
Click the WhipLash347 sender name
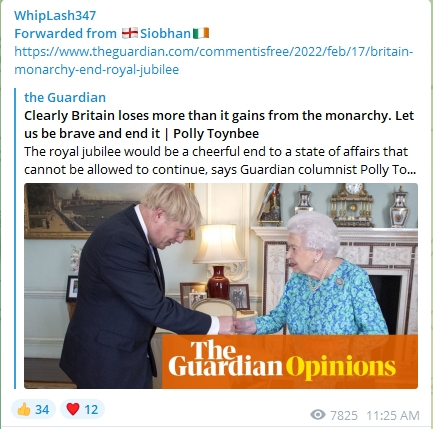coord(55,16)
